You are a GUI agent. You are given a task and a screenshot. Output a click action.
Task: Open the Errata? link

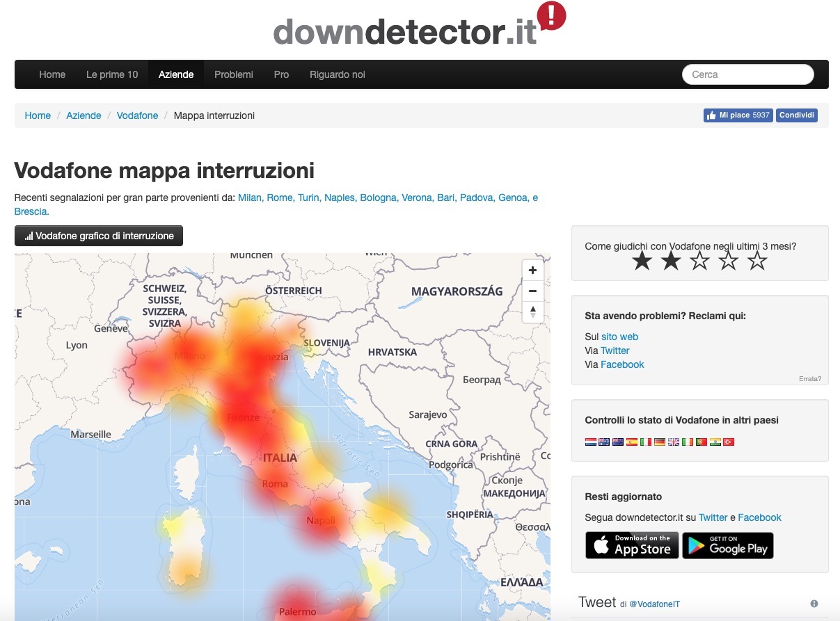[x=810, y=379]
